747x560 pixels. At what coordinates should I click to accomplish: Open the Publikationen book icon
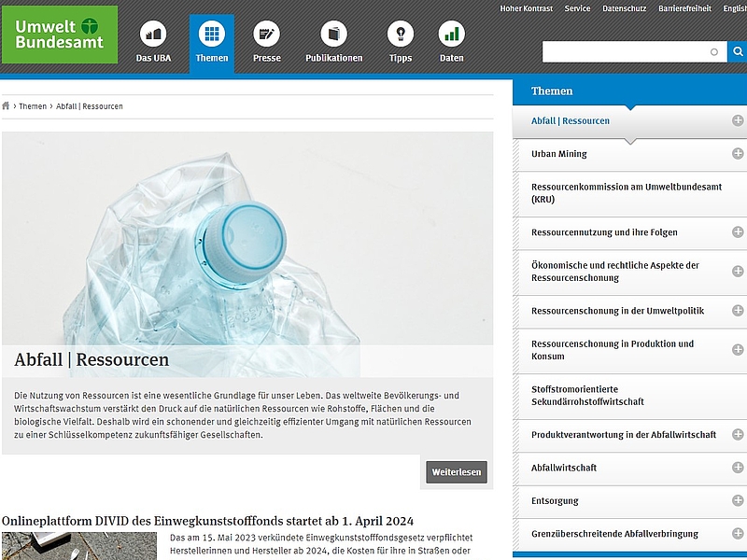pyautogui.click(x=333, y=35)
